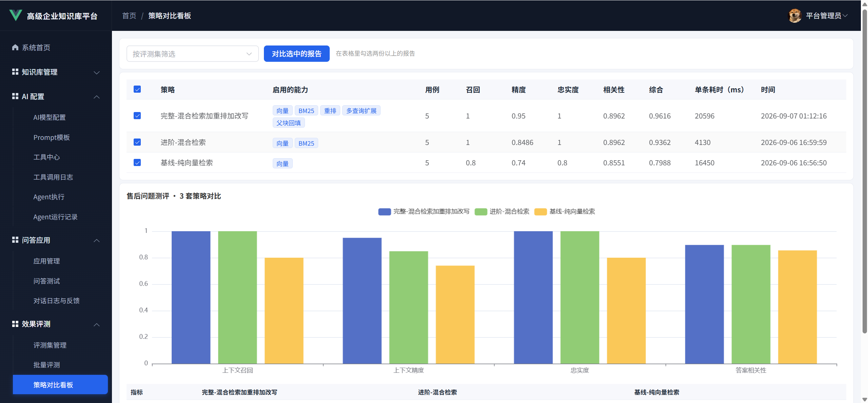Viewport: 868px width, 403px height.
Task: Open 对话日志与反馈 menu item
Action: tap(60, 300)
